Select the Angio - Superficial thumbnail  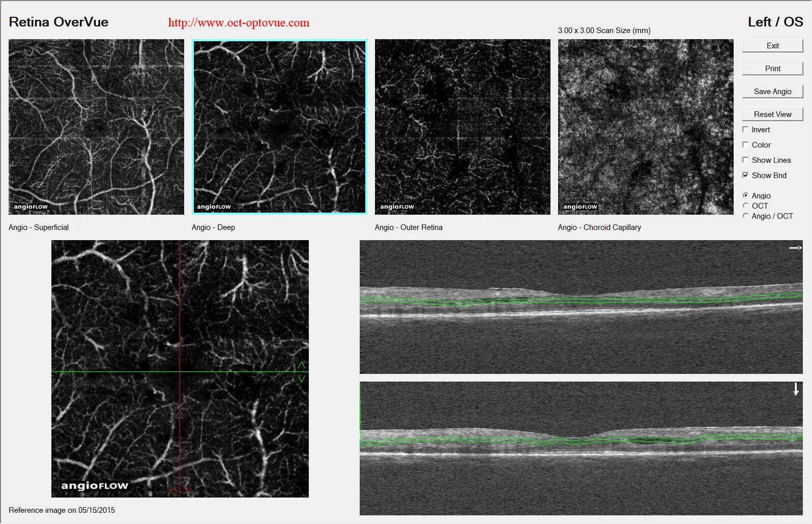tap(96, 127)
